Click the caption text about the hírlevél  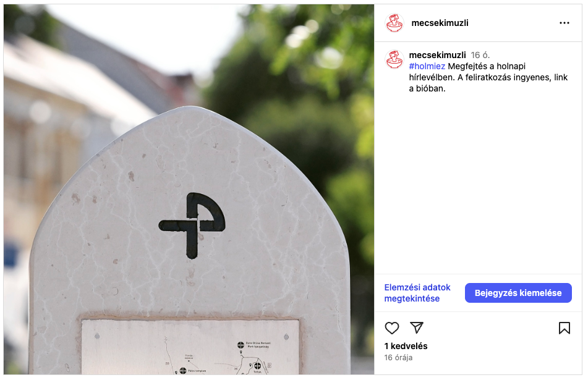point(488,78)
